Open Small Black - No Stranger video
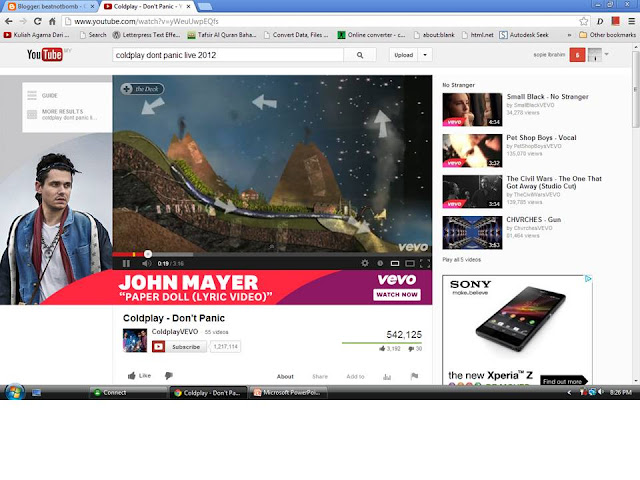This screenshot has height=480, width=640. click(x=547, y=97)
